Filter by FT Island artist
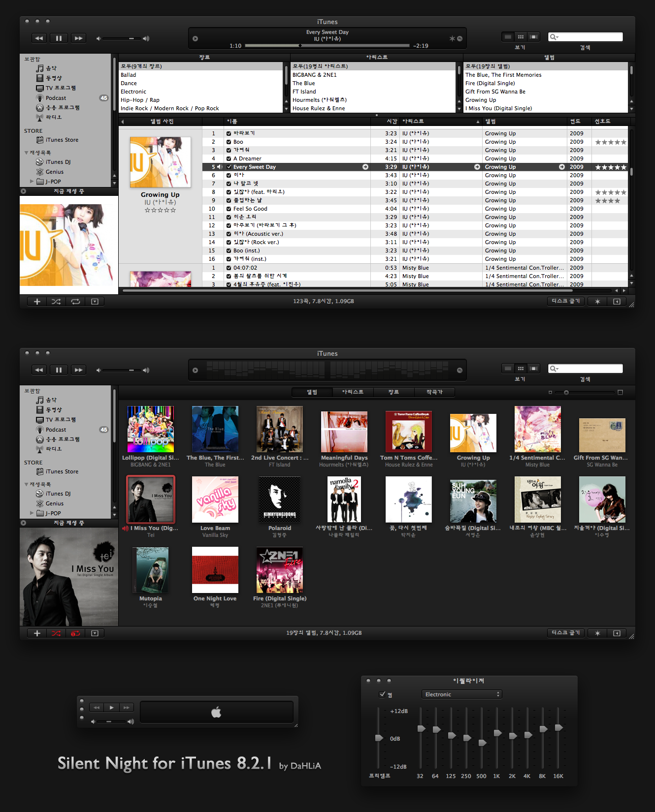Screen dimensions: 655x812 point(373,92)
